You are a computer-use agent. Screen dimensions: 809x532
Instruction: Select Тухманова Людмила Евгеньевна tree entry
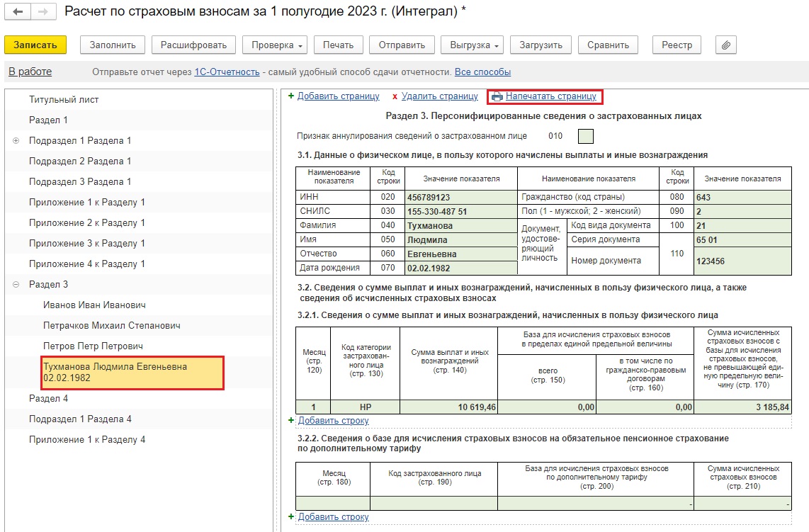click(x=132, y=373)
